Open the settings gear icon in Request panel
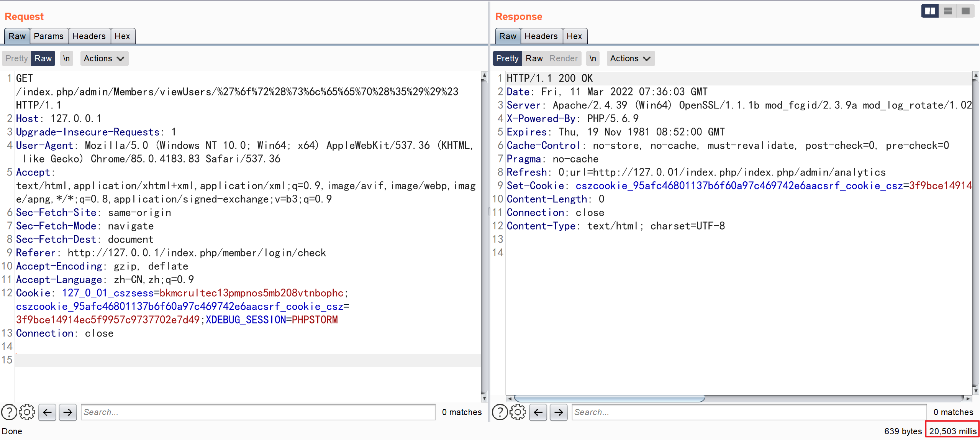The width and height of the screenshot is (980, 440). pyautogui.click(x=27, y=412)
